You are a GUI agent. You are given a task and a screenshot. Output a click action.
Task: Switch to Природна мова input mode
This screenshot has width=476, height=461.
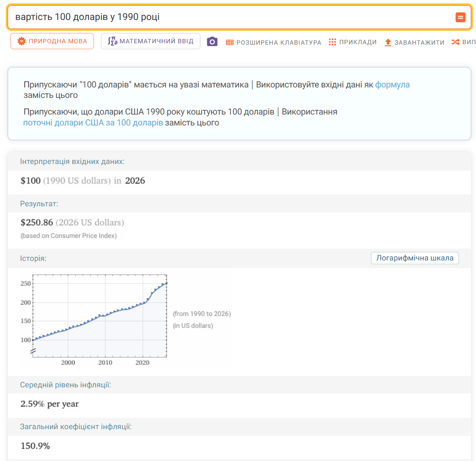coord(52,41)
